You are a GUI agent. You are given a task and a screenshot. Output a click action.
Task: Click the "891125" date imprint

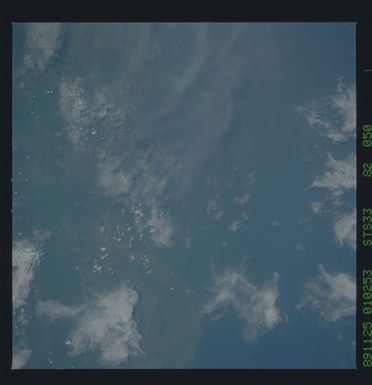pos(367,343)
